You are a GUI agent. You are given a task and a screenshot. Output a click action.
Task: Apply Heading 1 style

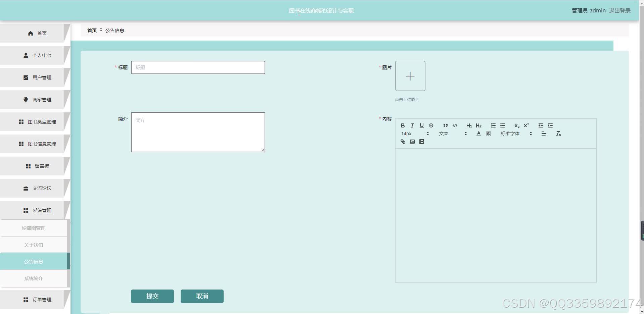469,125
